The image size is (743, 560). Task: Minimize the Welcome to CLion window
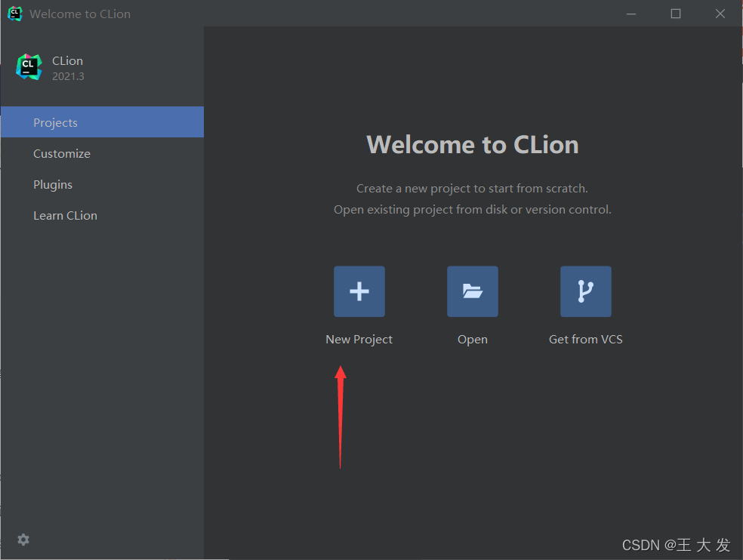pos(631,14)
